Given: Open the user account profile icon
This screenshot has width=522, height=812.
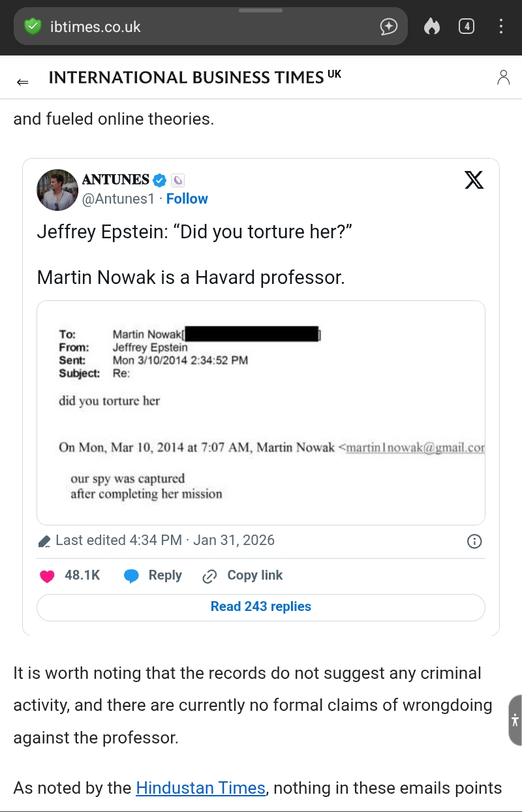Looking at the screenshot, I should [x=503, y=77].
